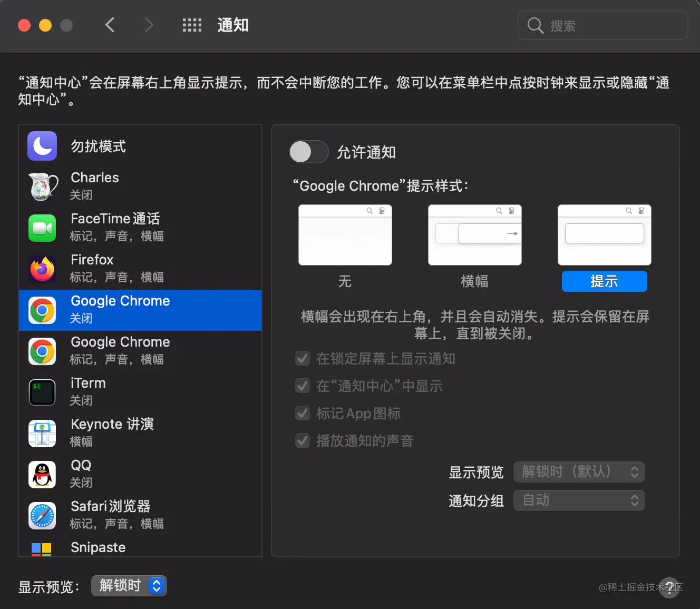700x609 pixels.
Task: Choose the 无 alert style thumbnail
Action: click(345, 235)
